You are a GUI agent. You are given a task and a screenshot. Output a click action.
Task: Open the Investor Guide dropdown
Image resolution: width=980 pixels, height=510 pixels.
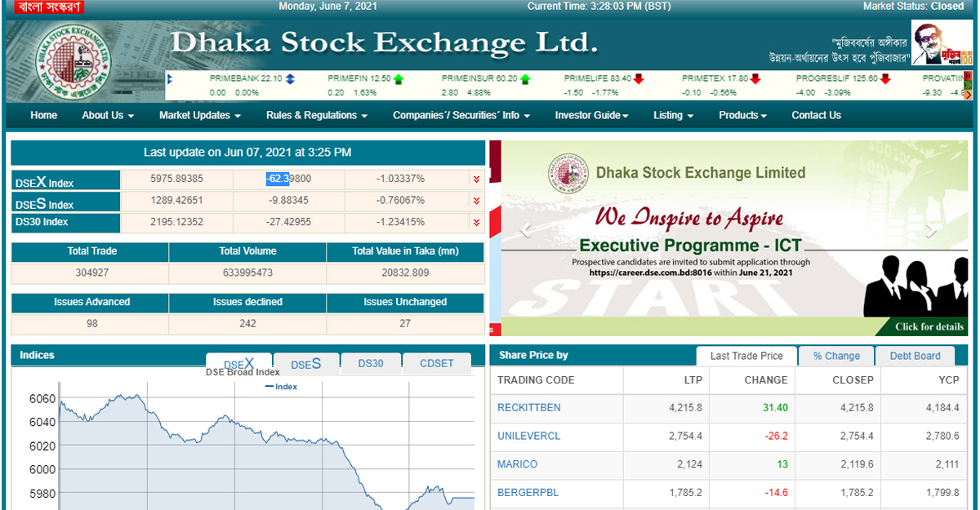point(591,115)
